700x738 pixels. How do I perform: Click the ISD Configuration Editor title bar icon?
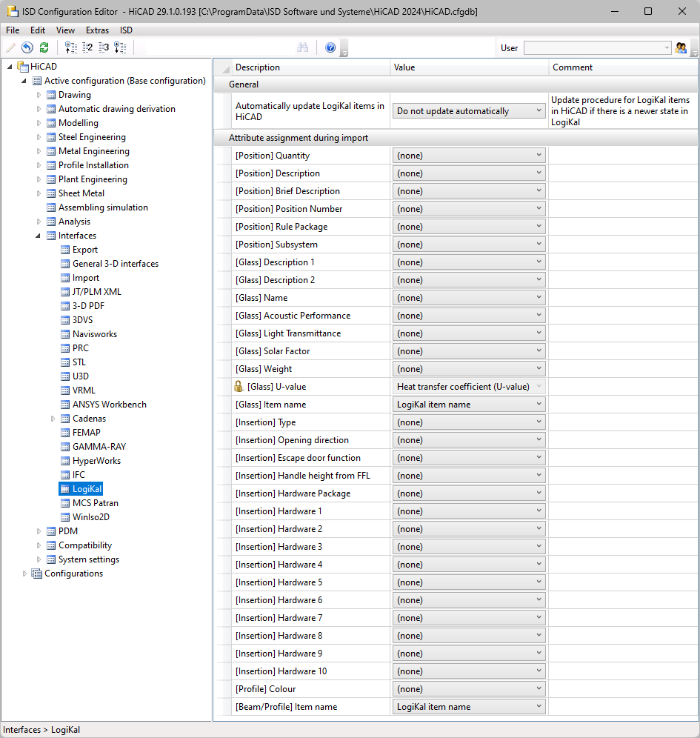13,11
